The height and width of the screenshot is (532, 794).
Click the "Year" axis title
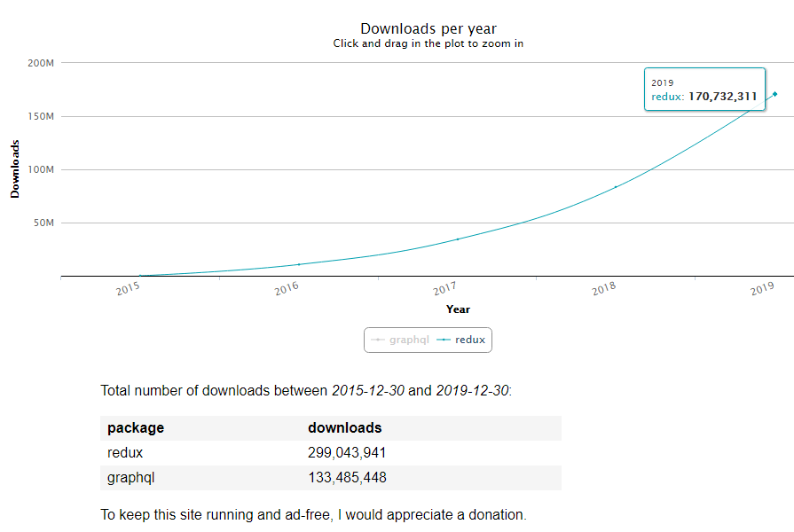pyautogui.click(x=458, y=309)
